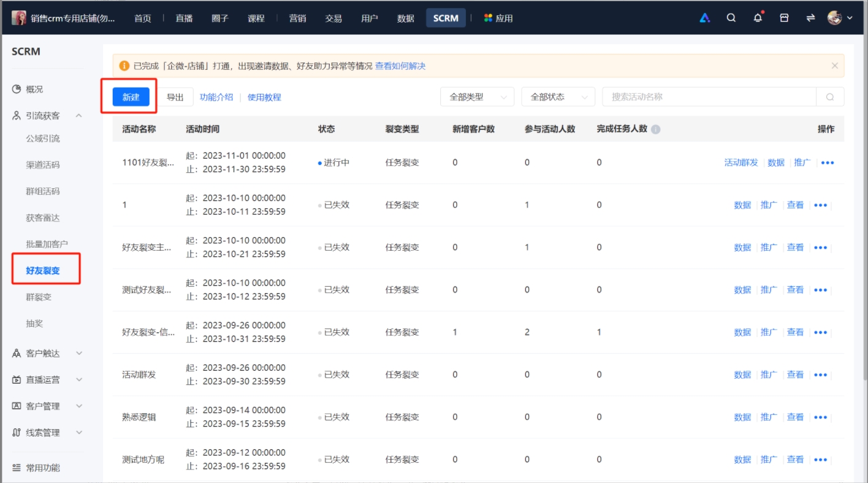The height and width of the screenshot is (483, 868).
Task: Click the store avatar icon at top left
Action: 18,18
